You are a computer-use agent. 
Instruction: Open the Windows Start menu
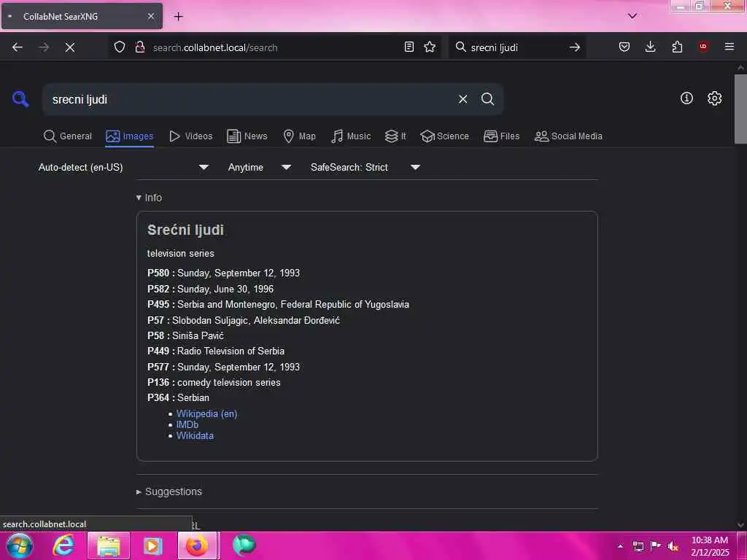pos(19,545)
